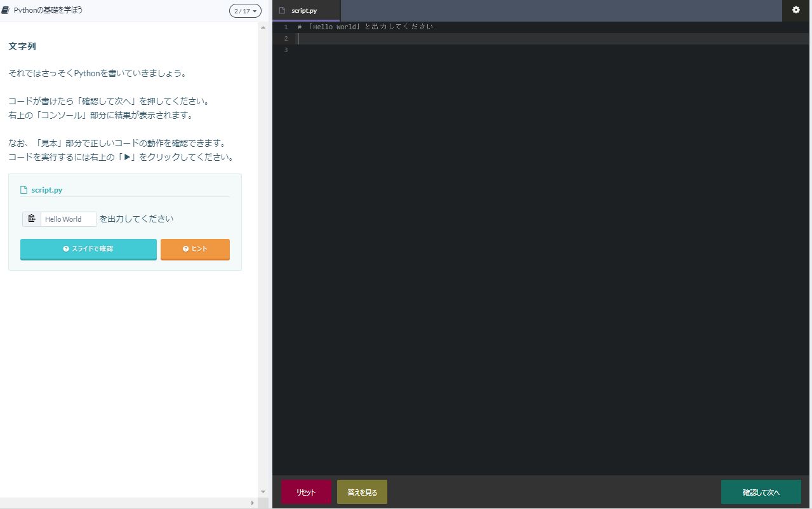The image size is (812, 509).
Task: Reset the code with the リセット button
Action: (306, 492)
